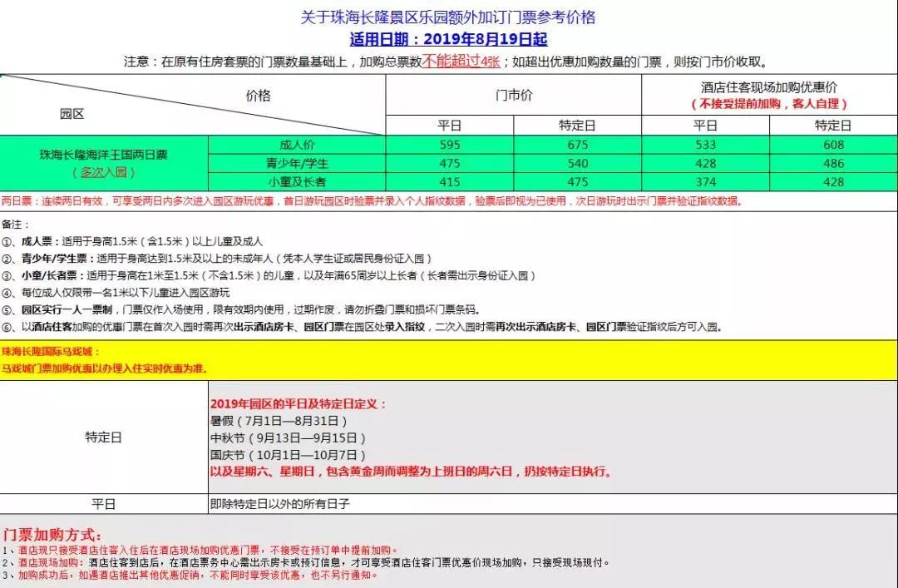
Task: Click purchase instruction line 2 酒店现场加购
Action: click(306, 563)
